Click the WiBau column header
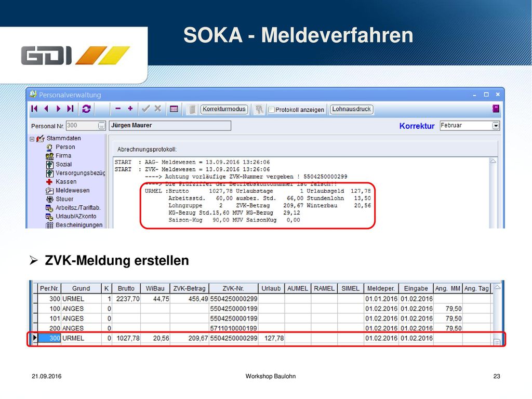532x399 pixels. (x=155, y=288)
